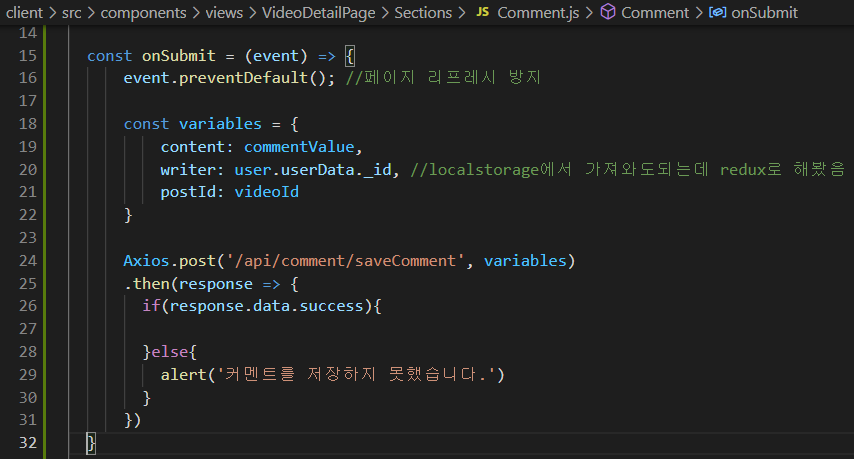The width and height of the screenshot is (854, 459).
Task: Click the variable icon before onSubmit breadcrumb
Action: point(717,12)
